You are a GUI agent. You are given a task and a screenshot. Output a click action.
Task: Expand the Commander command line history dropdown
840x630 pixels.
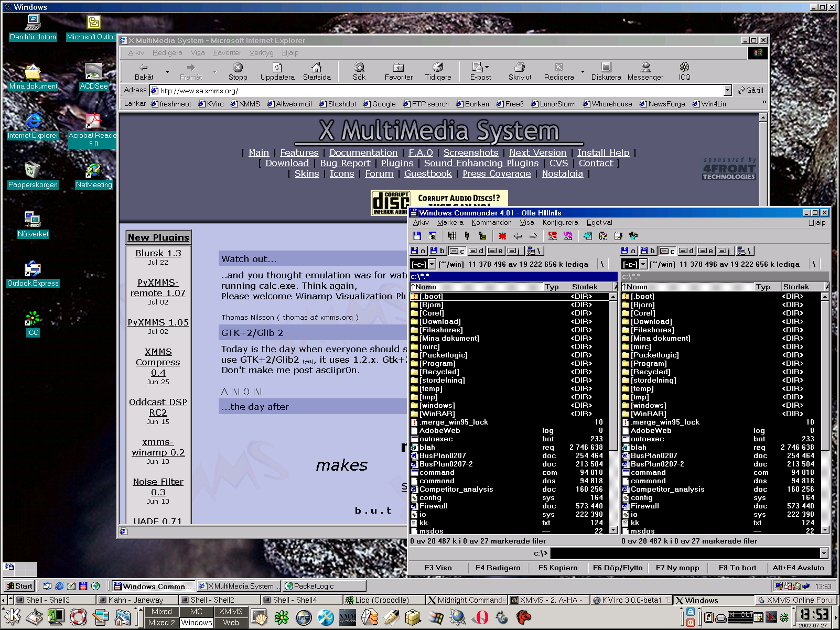pos(824,553)
